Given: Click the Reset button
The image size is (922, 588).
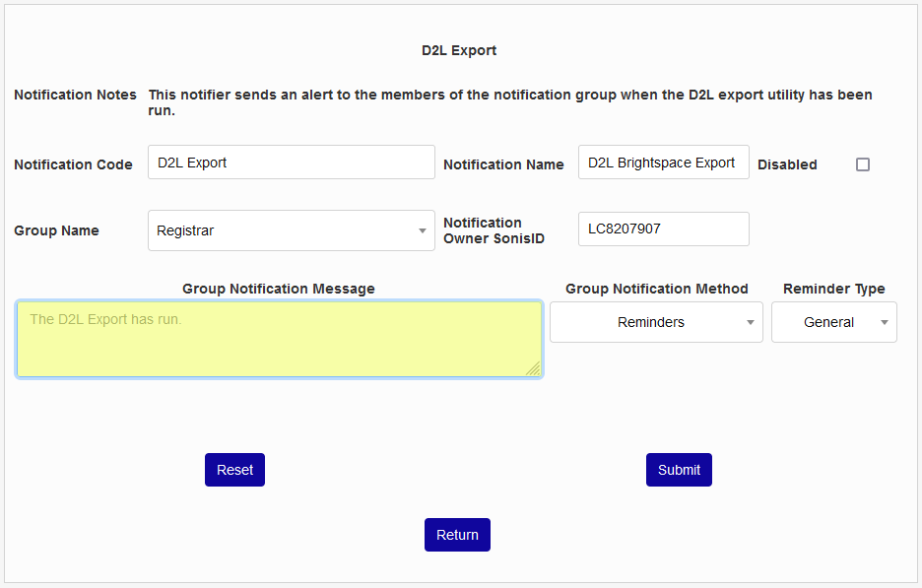Looking at the screenshot, I should pyautogui.click(x=234, y=470).
